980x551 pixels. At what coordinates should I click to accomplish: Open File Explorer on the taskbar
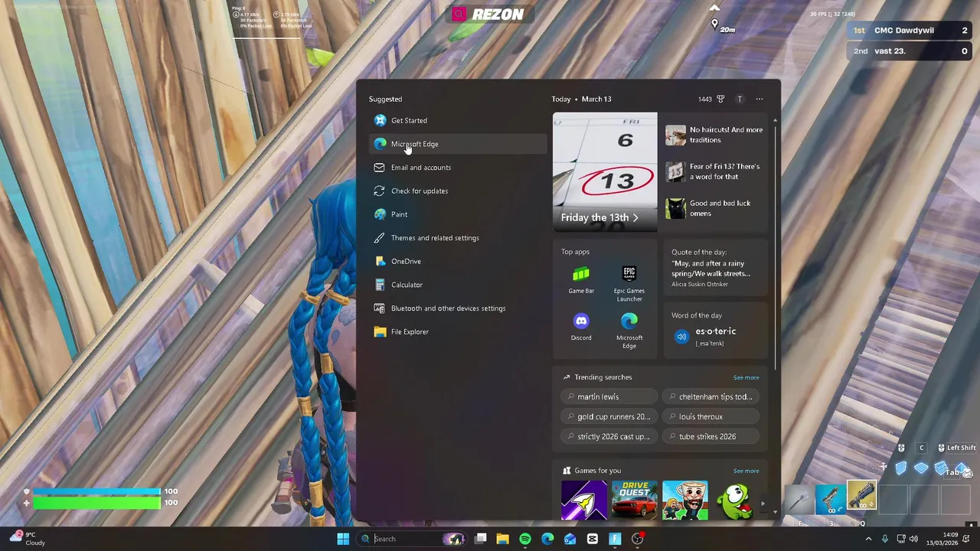pos(502,539)
